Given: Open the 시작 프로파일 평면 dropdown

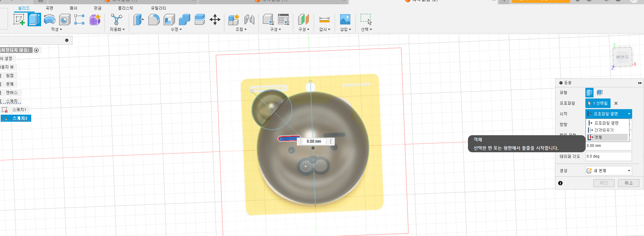Looking at the screenshot, I should [609, 114].
